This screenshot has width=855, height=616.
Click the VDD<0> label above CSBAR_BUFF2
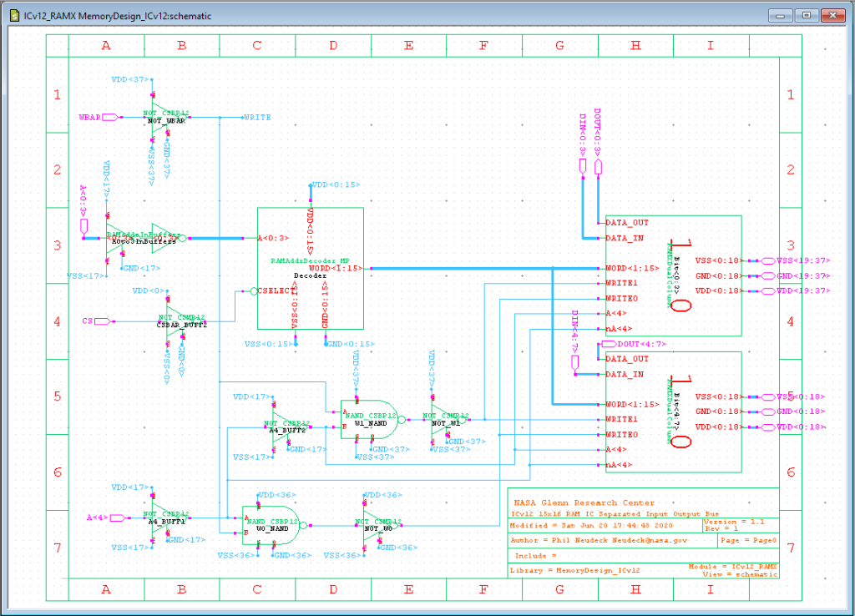148,290
